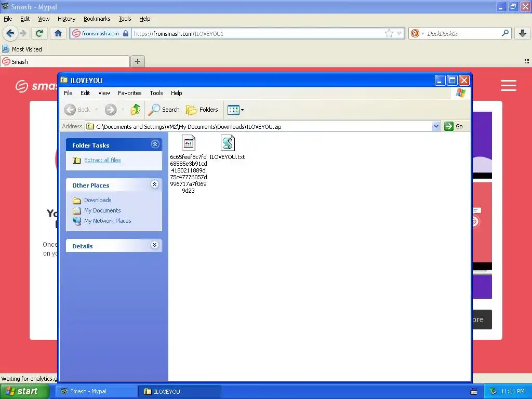Image resolution: width=532 pixels, height=399 pixels.
Task: Click the network tray icon
Action: coord(493,392)
